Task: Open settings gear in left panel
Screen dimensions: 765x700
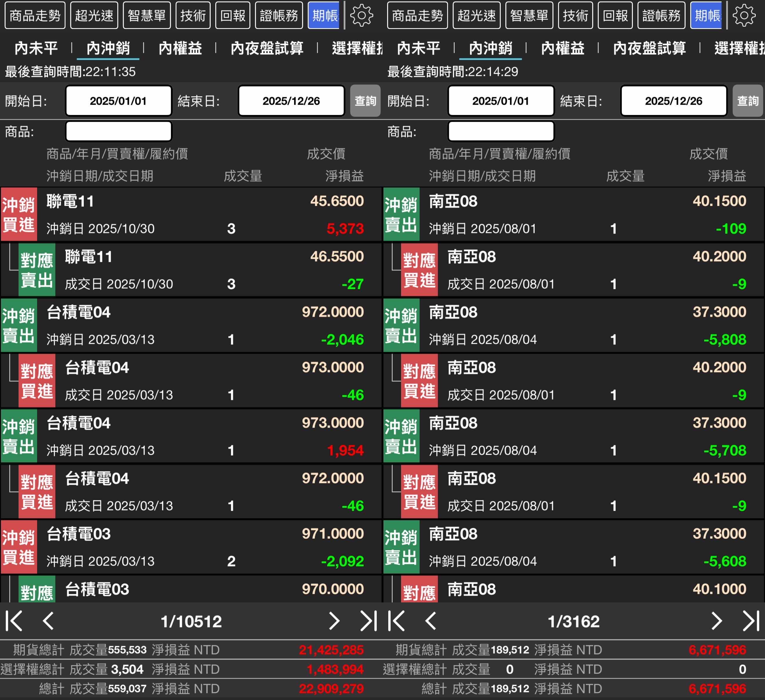Action: click(x=361, y=16)
